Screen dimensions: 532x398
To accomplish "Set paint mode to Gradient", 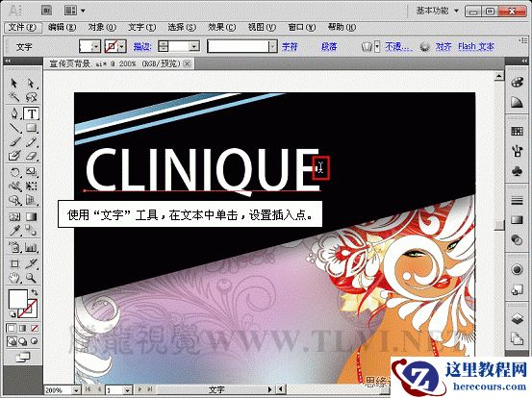I will tap(23, 328).
